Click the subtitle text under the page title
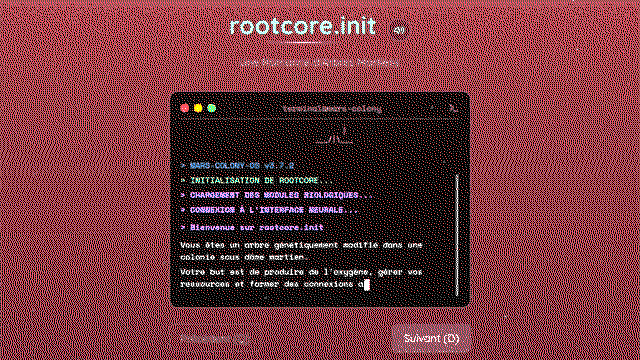Screen dimensions: 640x360 (x=320, y=62)
